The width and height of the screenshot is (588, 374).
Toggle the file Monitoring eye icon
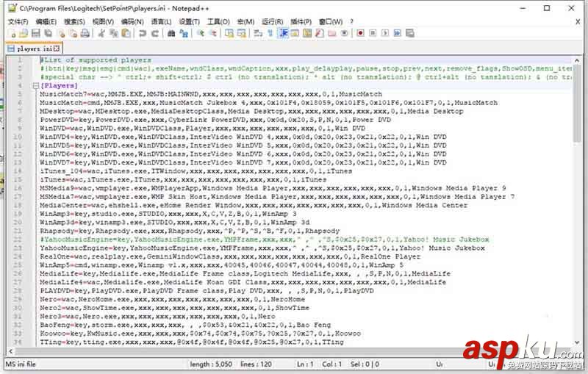[x=344, y=33]
